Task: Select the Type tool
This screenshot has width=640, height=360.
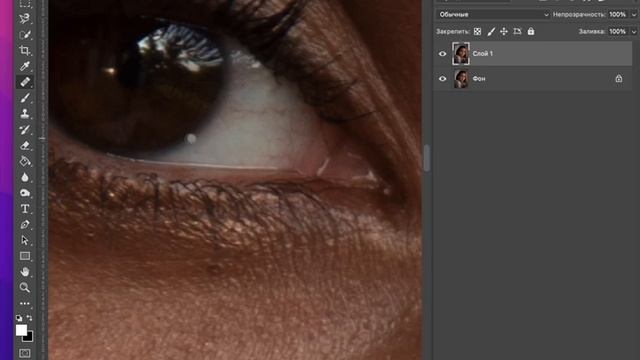Action: 24,209
